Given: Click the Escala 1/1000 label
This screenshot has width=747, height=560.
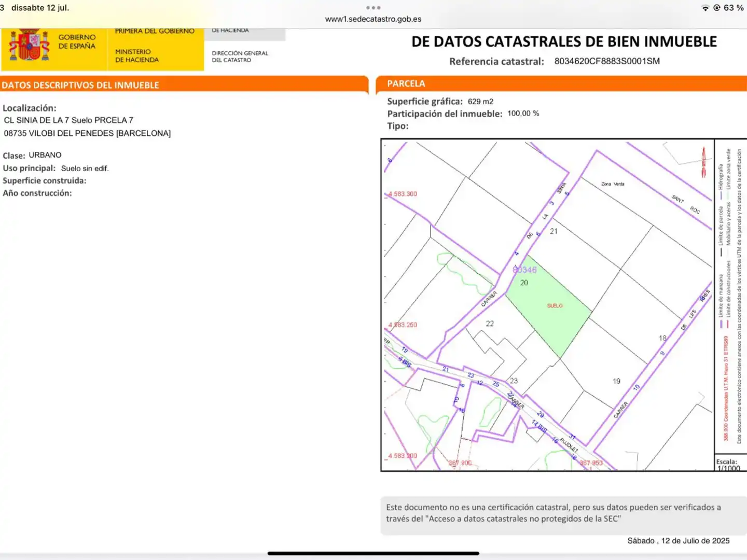Looking at the screenshot, I should tap(728, 465).
